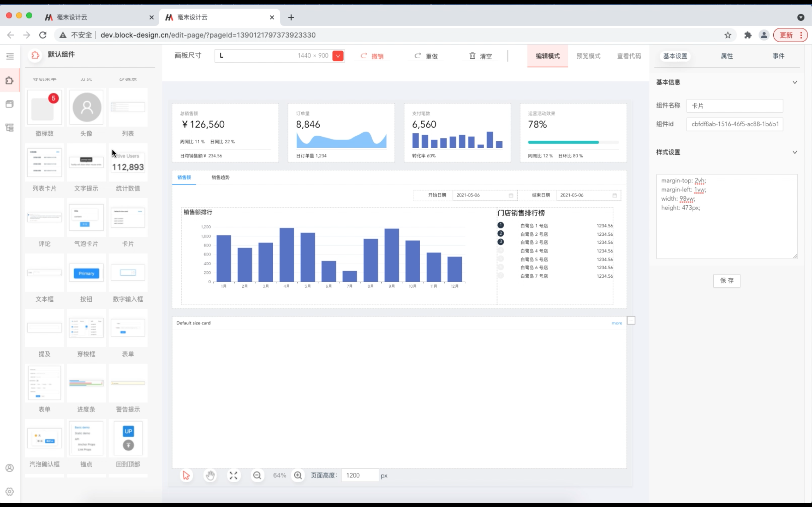Click the card's ellipsis handle button

pyautogui.click(x=631, y=321)
